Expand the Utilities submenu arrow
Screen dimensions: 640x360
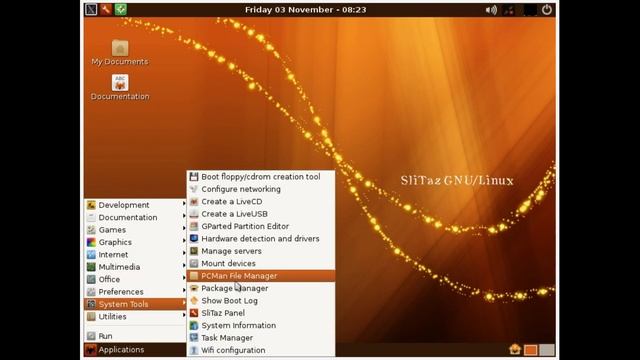pos(184,315)
